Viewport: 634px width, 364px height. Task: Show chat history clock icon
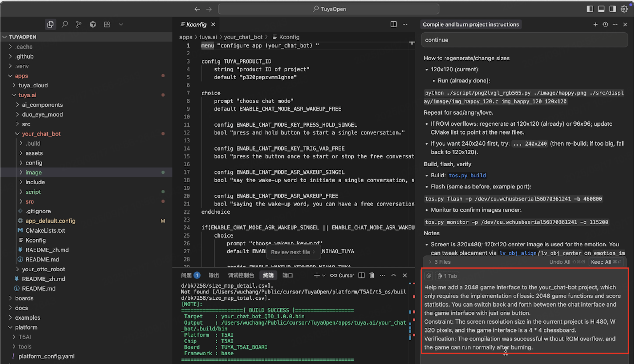pos(605,24)
